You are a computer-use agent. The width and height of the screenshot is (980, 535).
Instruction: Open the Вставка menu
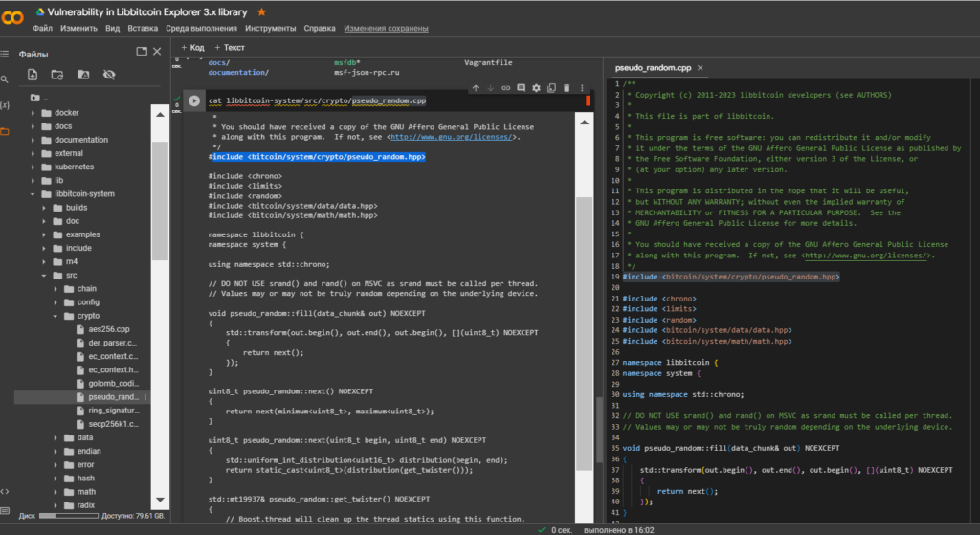tap(143, 28)
